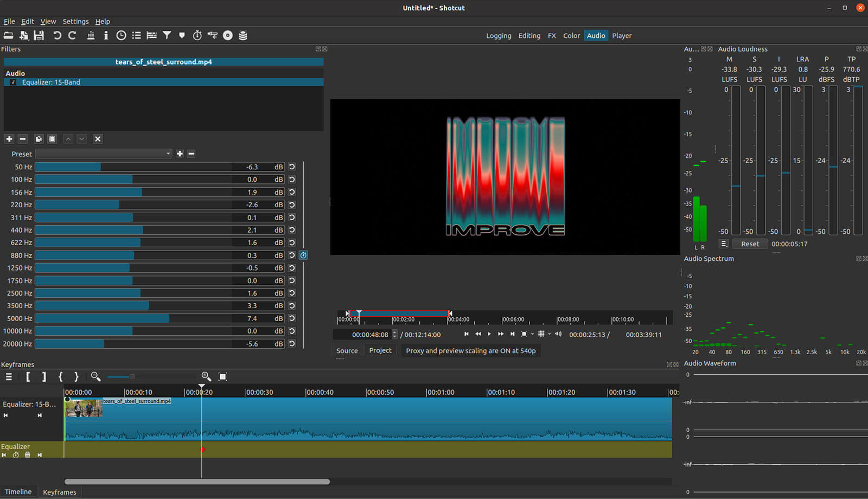Expand the player zoom level dropdown
The height and width of the screenshot is (499, 868).
click(x=532, y=334)
